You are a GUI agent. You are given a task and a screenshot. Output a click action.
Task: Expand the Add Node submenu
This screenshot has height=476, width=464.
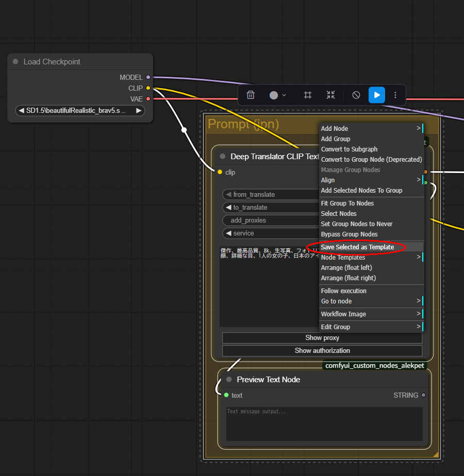click(x=371, y=129)
